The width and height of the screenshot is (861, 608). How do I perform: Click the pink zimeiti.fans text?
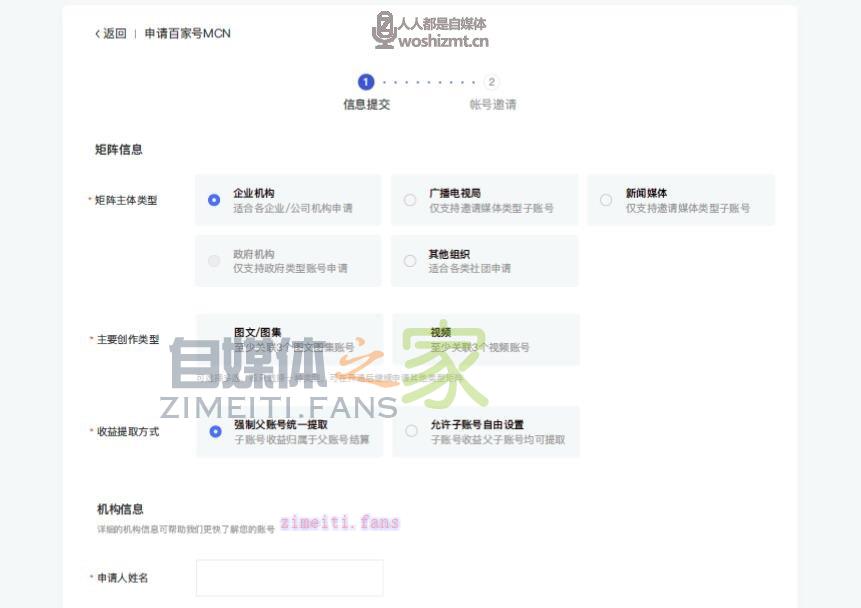[x=339, y=523]
